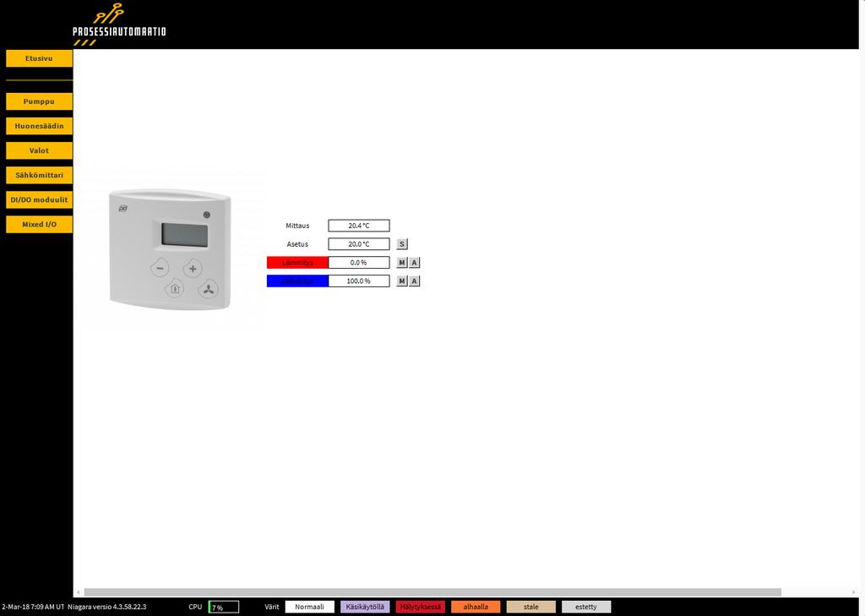Click the M button in the Lämmitys row
Image resolution: width=865 pixels, height=616 pixels.
click(x=401, y=263)
